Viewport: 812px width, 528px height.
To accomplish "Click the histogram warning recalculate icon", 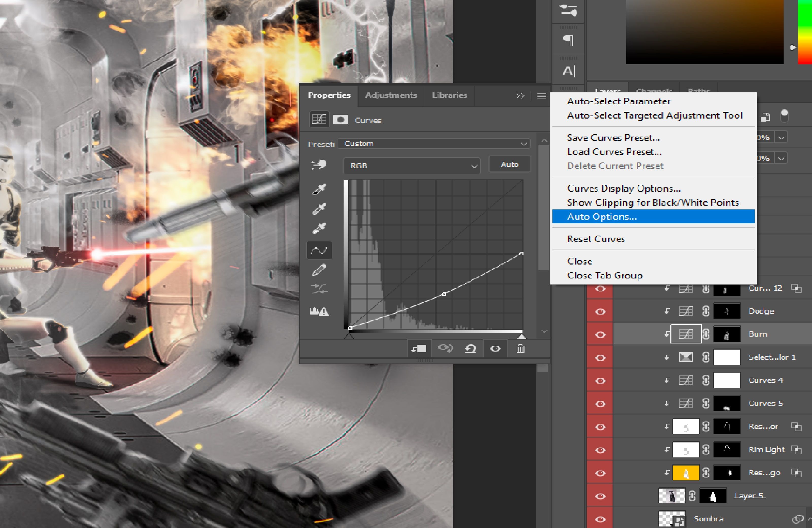I will click(319, 311).
